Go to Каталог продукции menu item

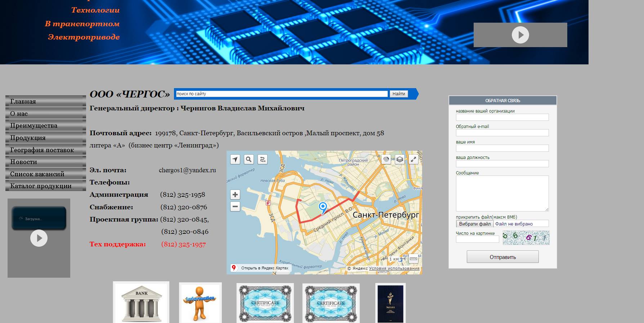(x=45, y=186)
